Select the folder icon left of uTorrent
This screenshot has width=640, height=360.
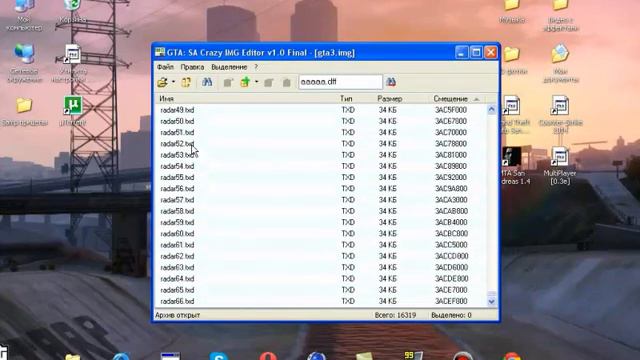tap(24, 111)
